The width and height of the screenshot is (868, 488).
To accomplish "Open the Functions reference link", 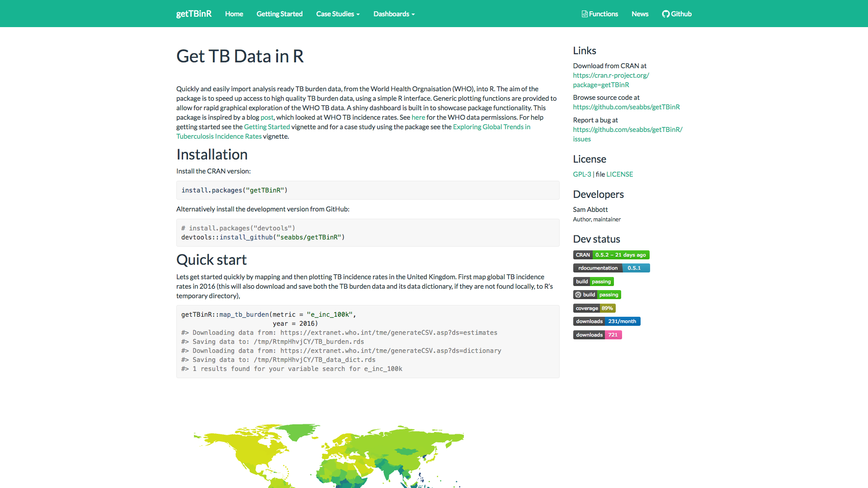I will click(599, 14).
